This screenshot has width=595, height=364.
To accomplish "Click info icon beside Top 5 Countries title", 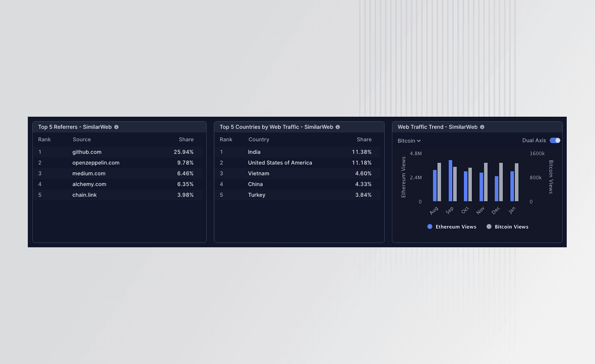I will 338,127.
